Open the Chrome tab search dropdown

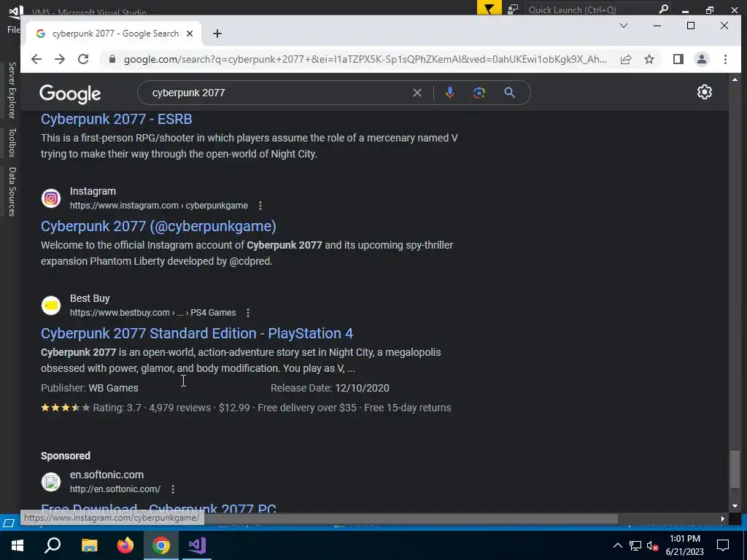click(624, 26)
